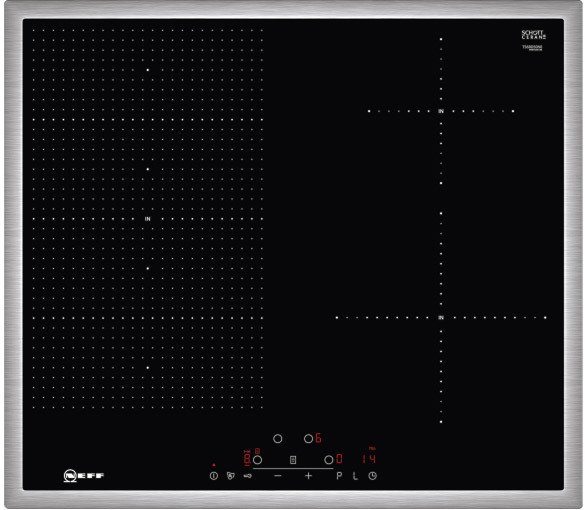Tap the white slider line under zone selectors
The height and width of the screenshot is (510, 585).
click(x=293, y=469)
